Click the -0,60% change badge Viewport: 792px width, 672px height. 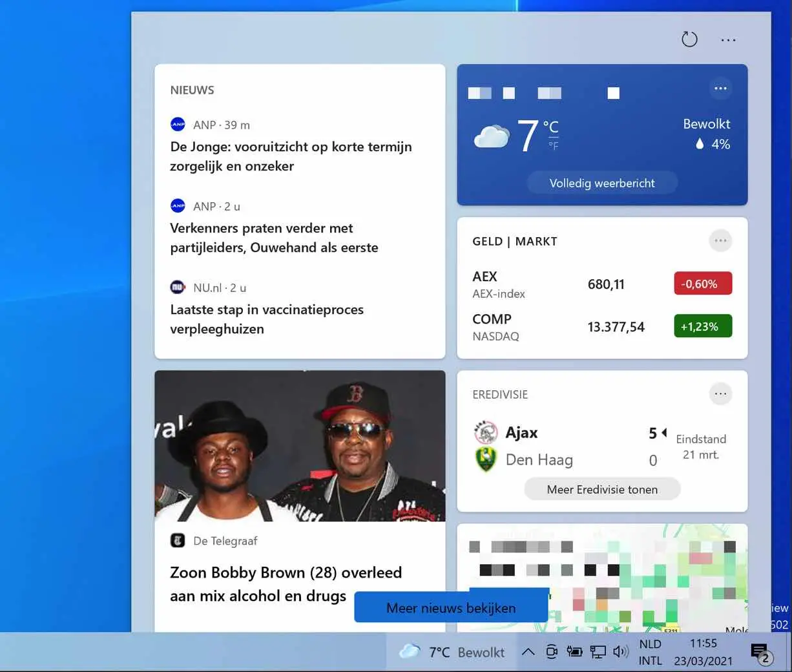tap(703, 284)
